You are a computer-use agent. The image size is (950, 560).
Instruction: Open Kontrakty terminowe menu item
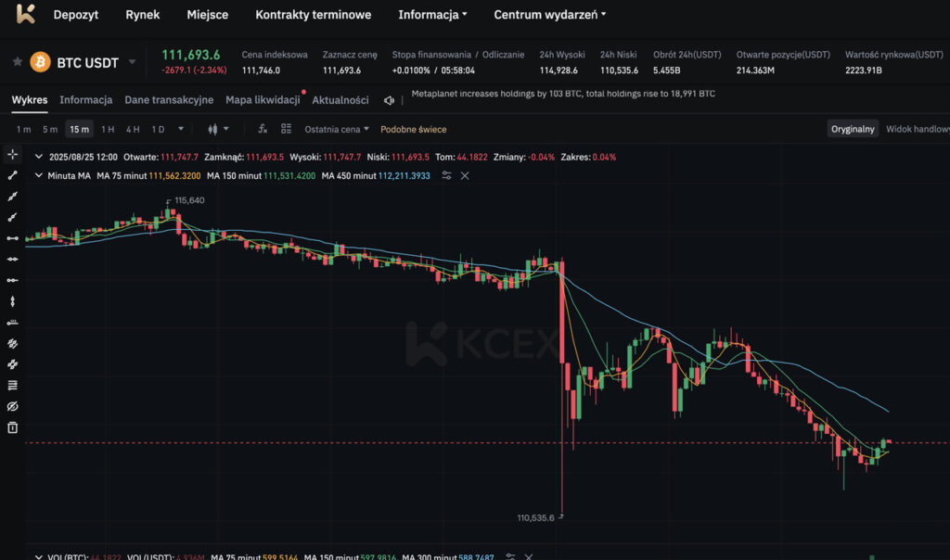pos(314,15)
